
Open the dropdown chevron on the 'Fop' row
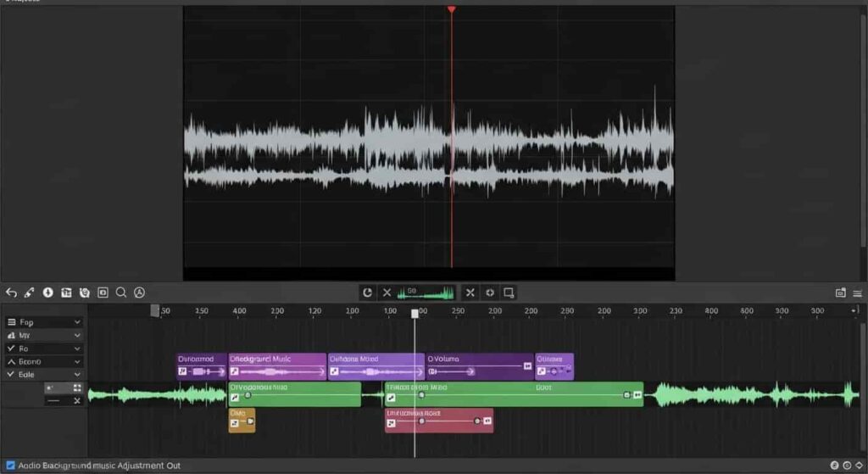(77, 321)
